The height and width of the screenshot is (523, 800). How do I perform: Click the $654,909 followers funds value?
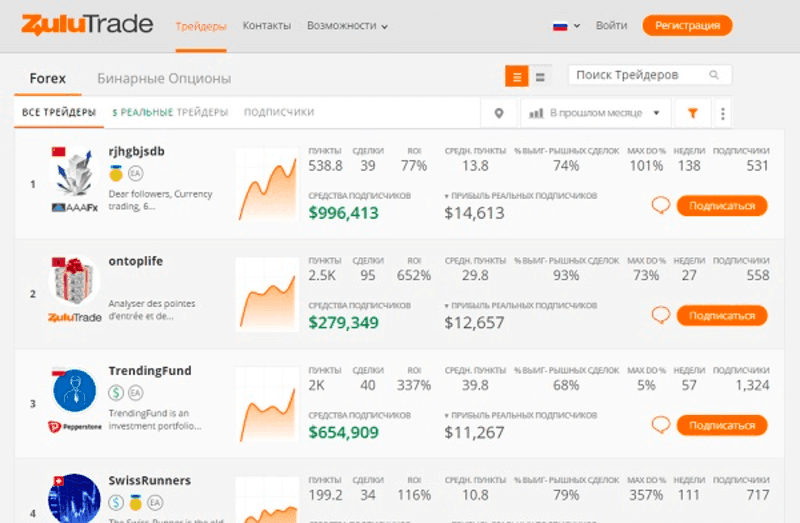[343, 432]
